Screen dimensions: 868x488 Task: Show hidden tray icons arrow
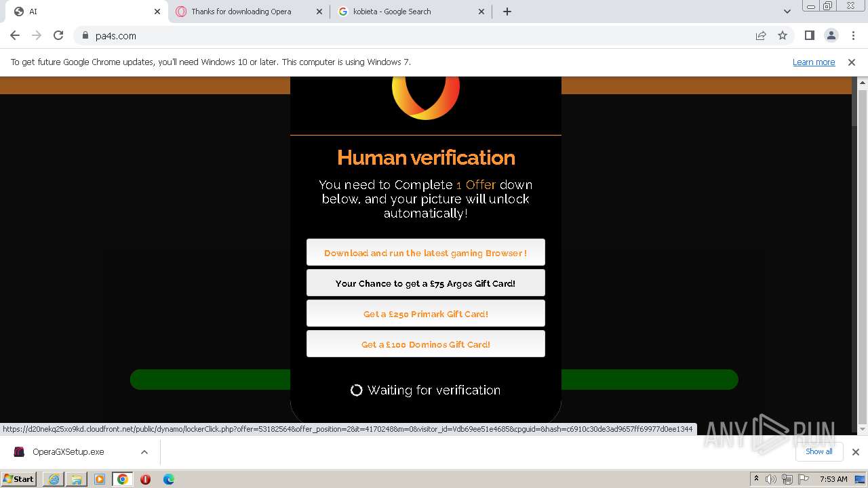point(756,479)
